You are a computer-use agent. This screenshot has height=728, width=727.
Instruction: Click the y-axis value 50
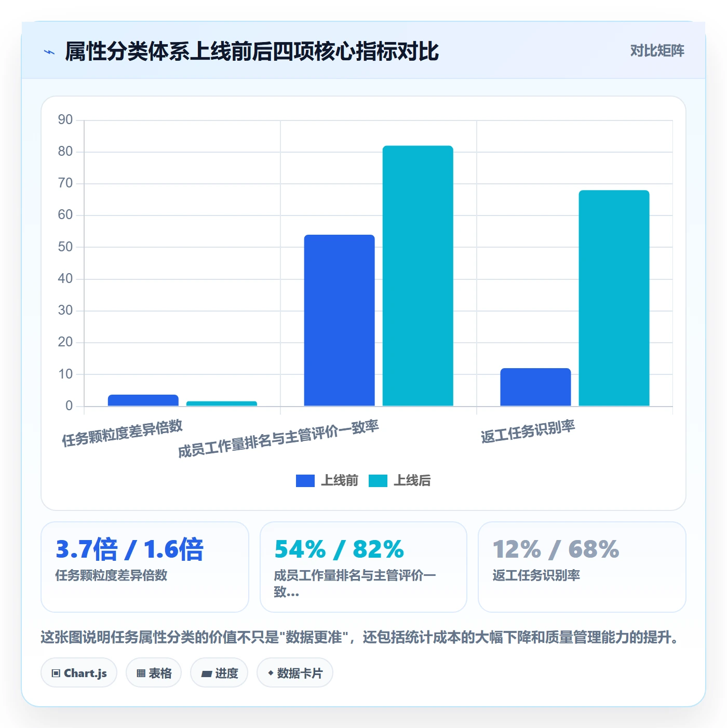click(x=65, y=247)
